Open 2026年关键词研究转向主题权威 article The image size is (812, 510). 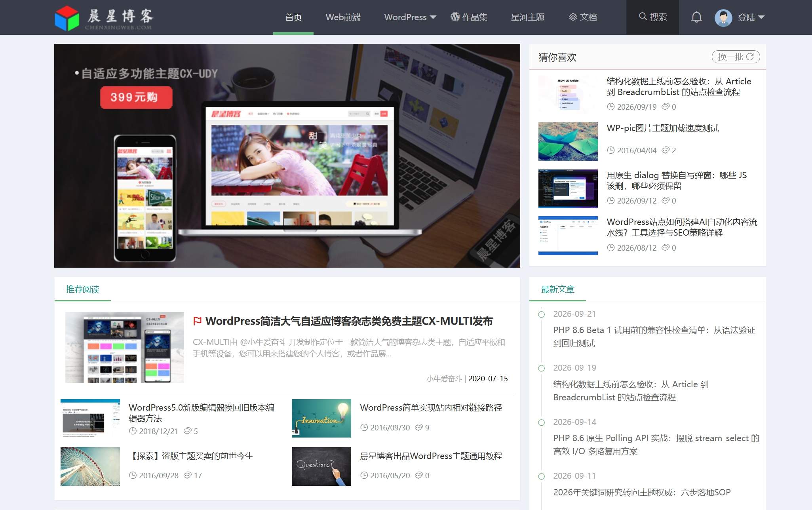point(642,493)
